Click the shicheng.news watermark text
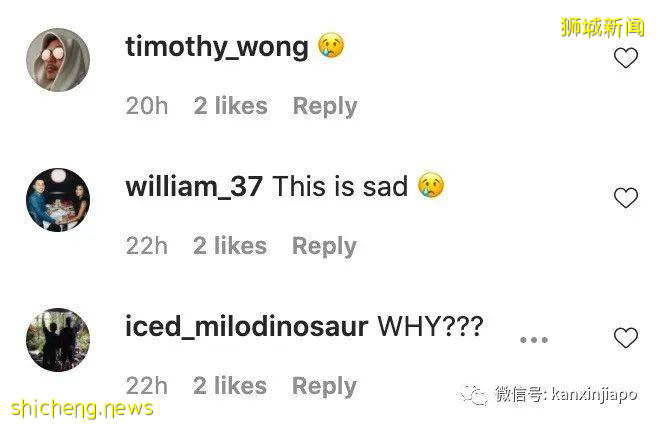The width and height of the screenshot is (658, 424). (x=82, y=409)
